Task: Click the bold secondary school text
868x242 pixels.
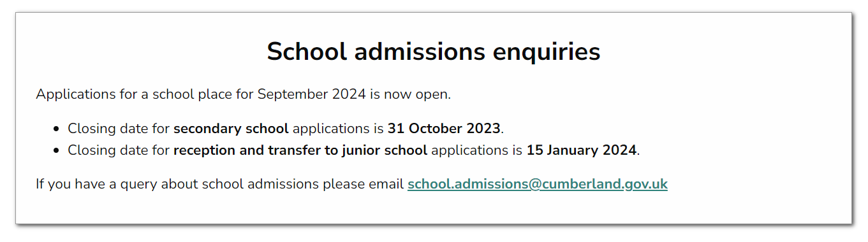Action: point(231,129)
